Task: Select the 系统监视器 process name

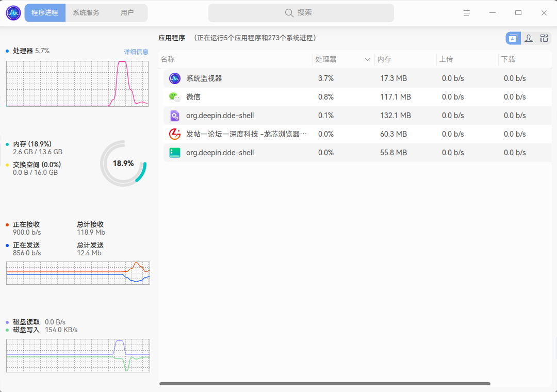Action: coord(204,78)
